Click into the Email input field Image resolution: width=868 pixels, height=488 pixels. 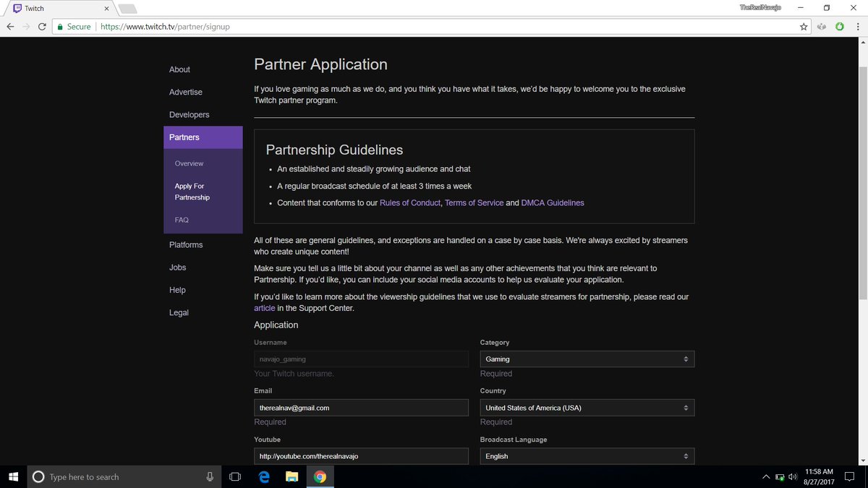pos(362,408)
